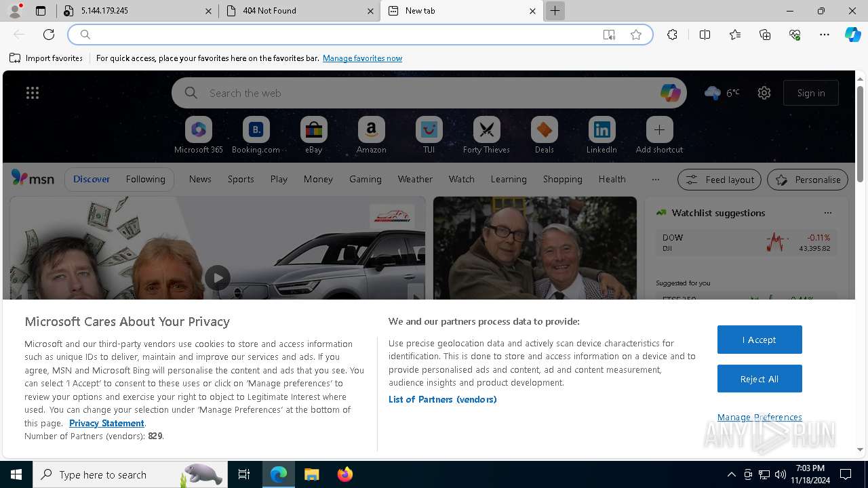Click the Personalise button

coord(808,180)
